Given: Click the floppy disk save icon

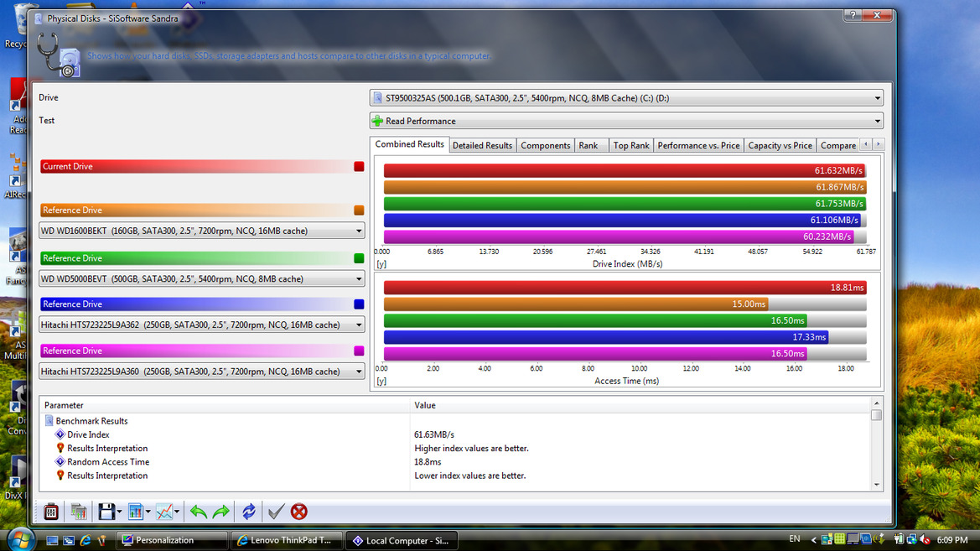Looking at the screenshot, I should pyautogui.click(x=106, y=512).
